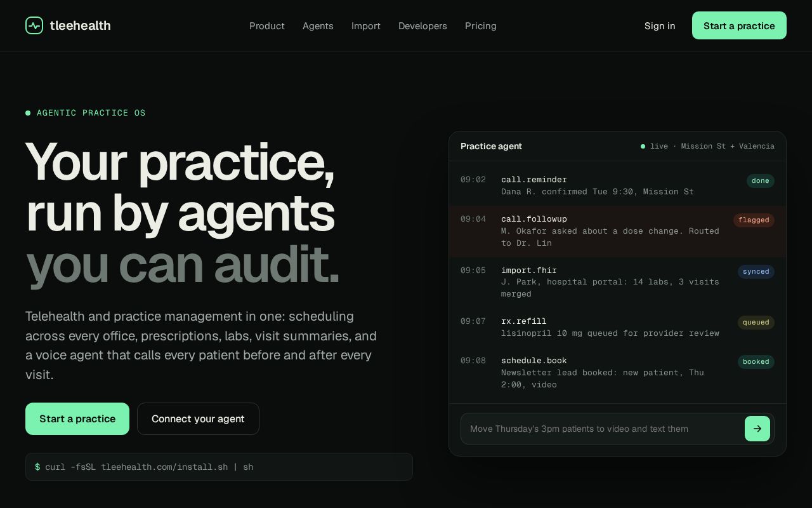Click the arrow send button in agent panel

757,429
